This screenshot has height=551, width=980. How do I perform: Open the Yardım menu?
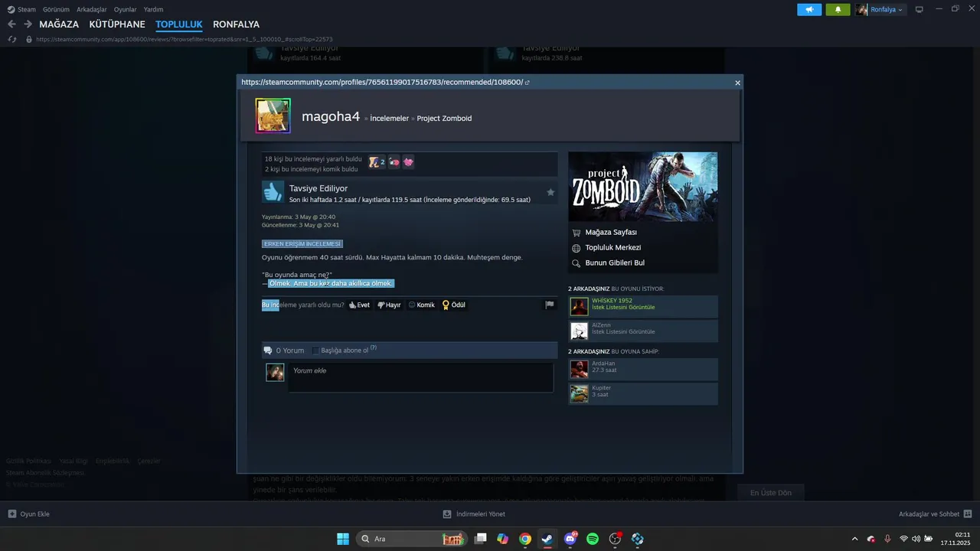(154, 9)
